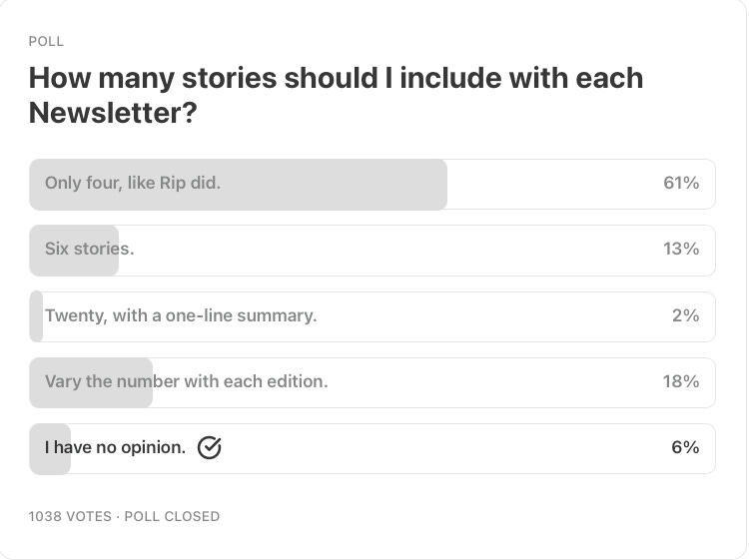This screenshot has height=560, width=749.
Task: Click the word 'Newsletter?' in the heading
Action: pyautogui.click(x=113, y=113)
